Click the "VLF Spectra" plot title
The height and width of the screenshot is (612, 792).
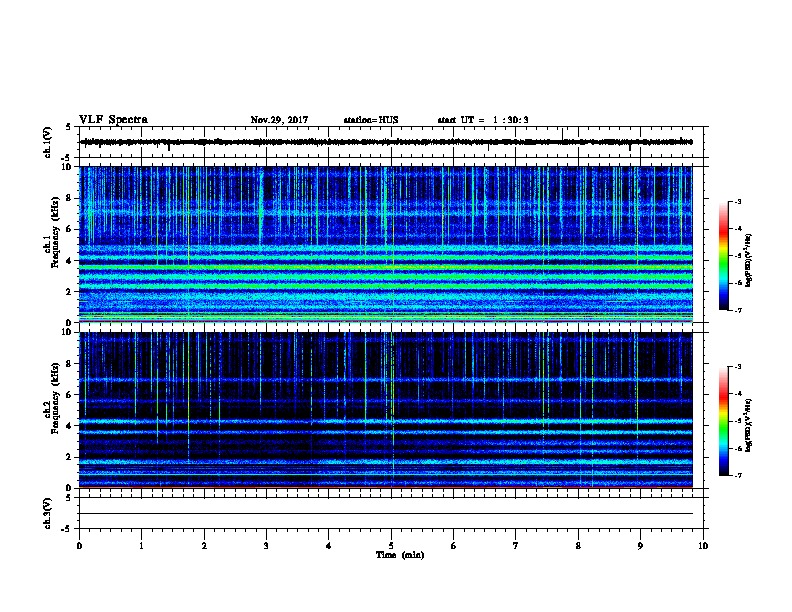(113, 120)
